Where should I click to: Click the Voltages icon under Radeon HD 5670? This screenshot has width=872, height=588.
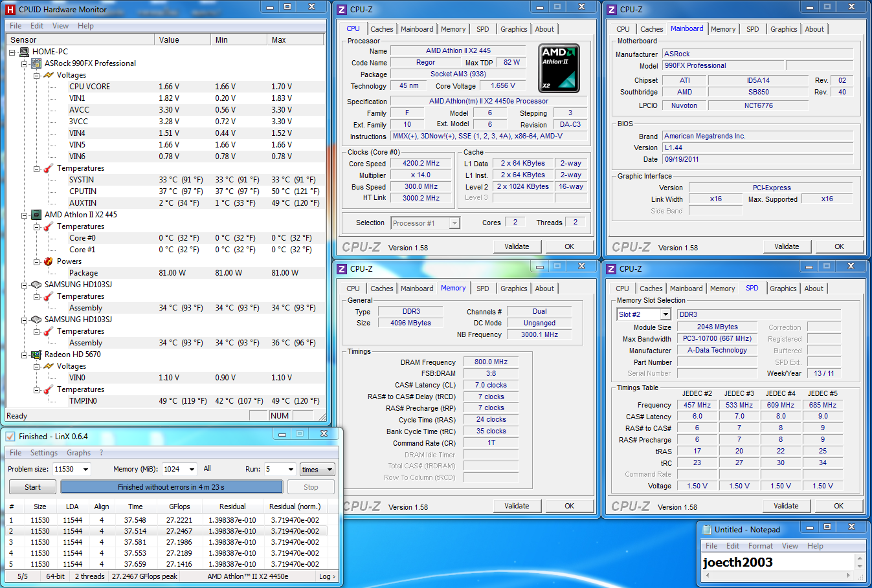pos(49,366)
